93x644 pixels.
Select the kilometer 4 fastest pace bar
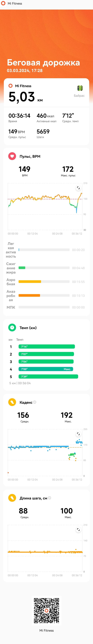tap(46, 369)
